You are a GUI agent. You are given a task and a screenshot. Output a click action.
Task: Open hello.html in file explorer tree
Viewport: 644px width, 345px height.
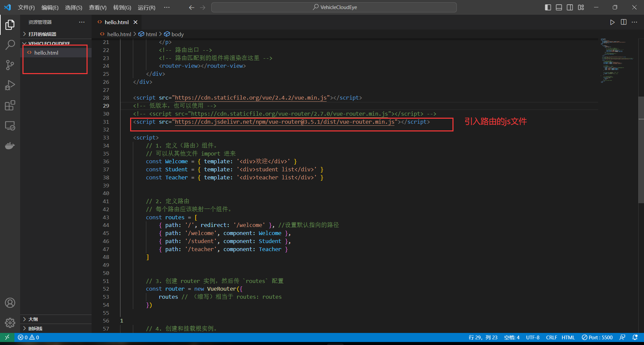(56, 53)
